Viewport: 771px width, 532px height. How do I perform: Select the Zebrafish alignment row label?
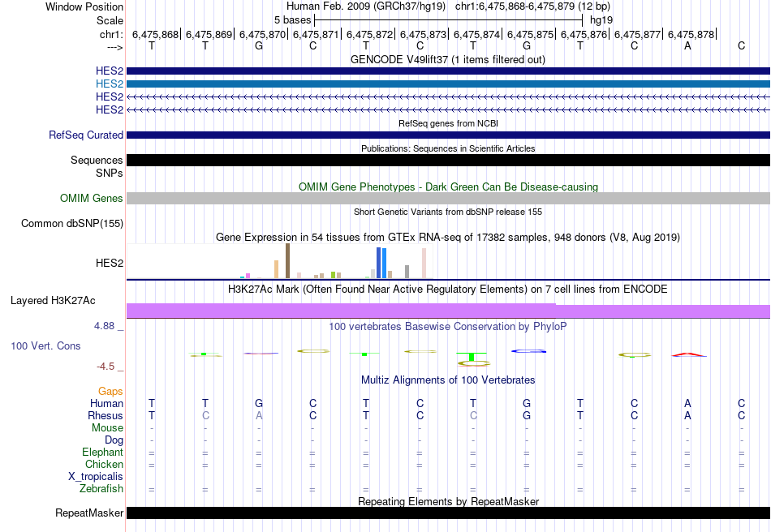click(101, 489)
